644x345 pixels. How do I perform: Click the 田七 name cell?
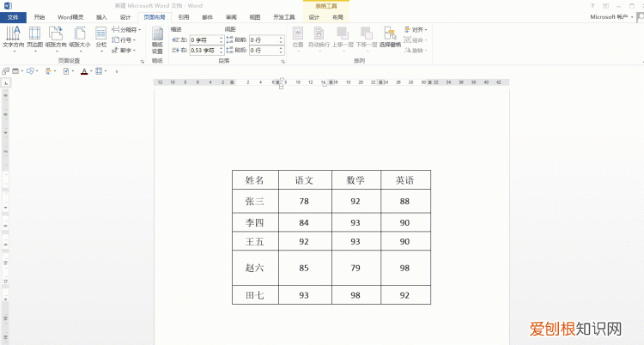pyautogui.click(x=255, y=295)
